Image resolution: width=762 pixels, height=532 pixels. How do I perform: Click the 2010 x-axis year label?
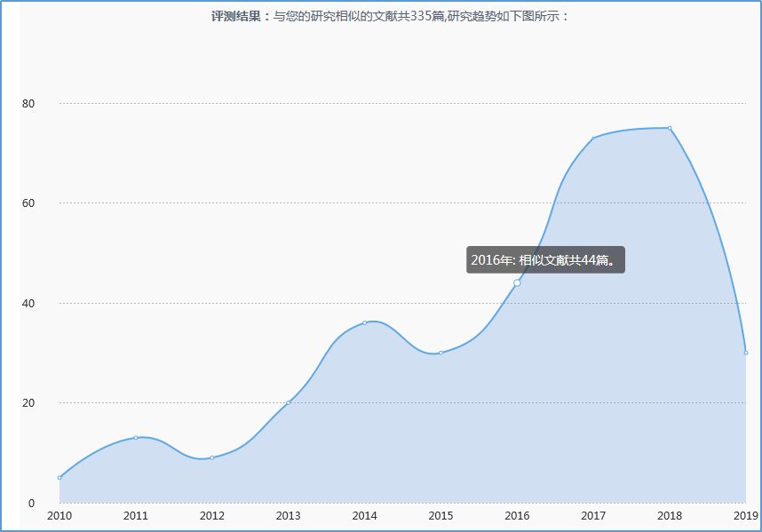click(60, 516)
